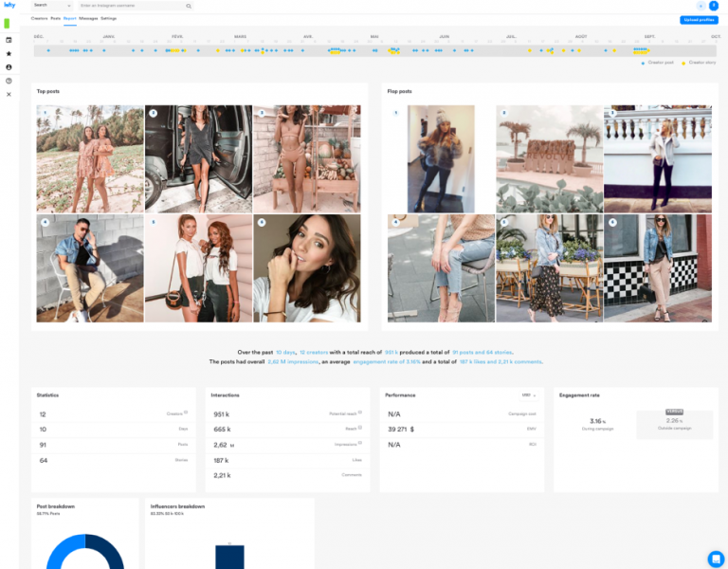Screen dimensions: 728x569
Task: Click the Outside campaign 2.26% box
Action: (674, 425)
